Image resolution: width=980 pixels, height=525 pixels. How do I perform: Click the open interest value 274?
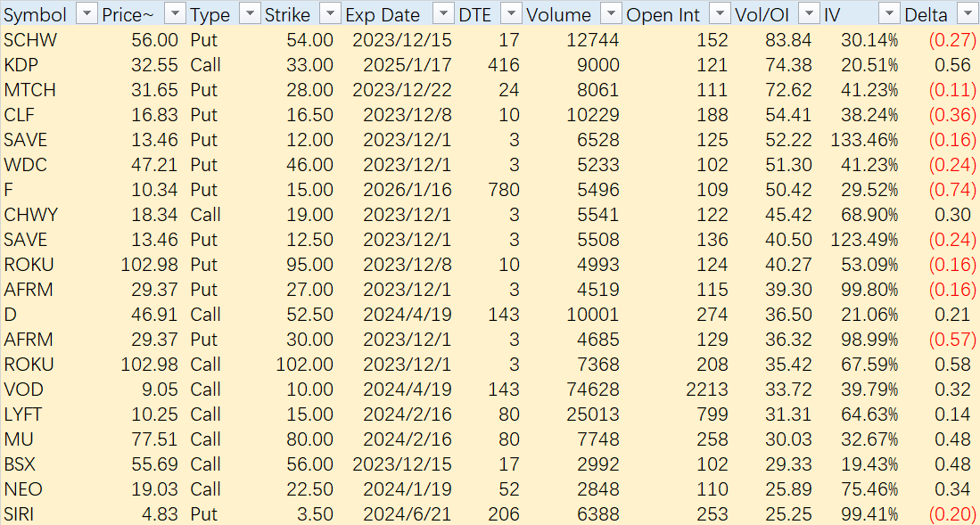712,315
